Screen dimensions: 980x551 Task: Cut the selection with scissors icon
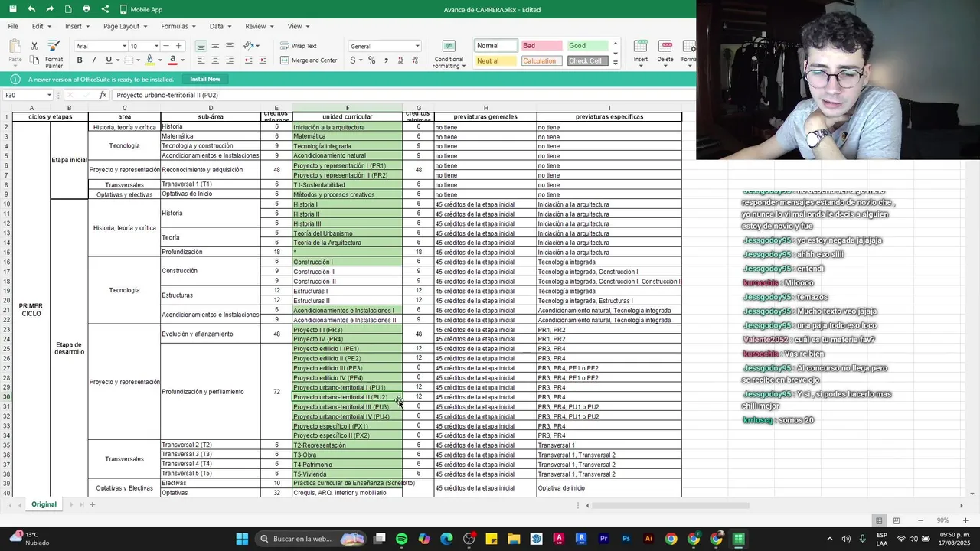click(x=34, y=46)
